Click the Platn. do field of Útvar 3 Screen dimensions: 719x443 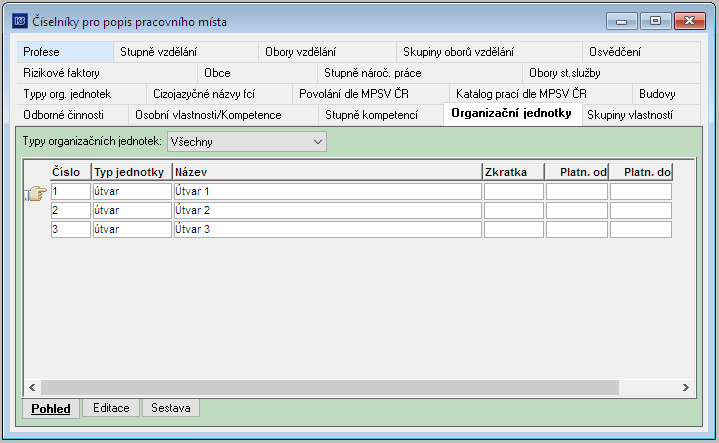click(641, 229)
